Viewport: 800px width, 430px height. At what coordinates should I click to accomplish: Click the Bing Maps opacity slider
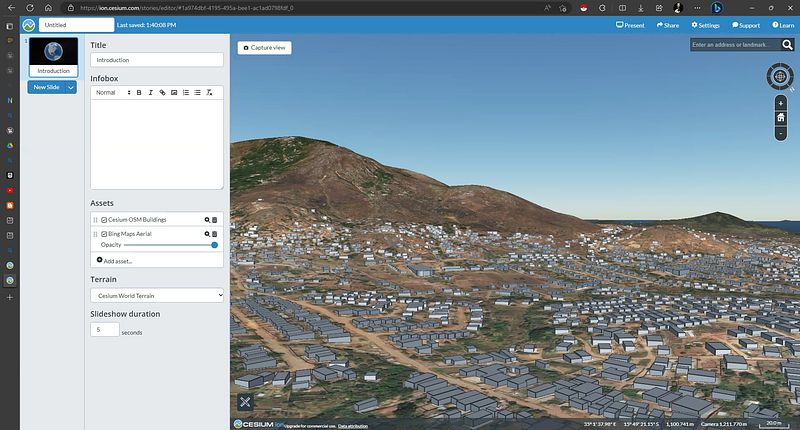168,245
